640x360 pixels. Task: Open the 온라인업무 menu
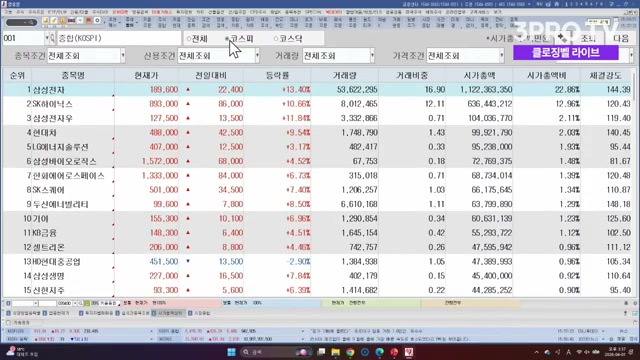click(x=455, y=12)
